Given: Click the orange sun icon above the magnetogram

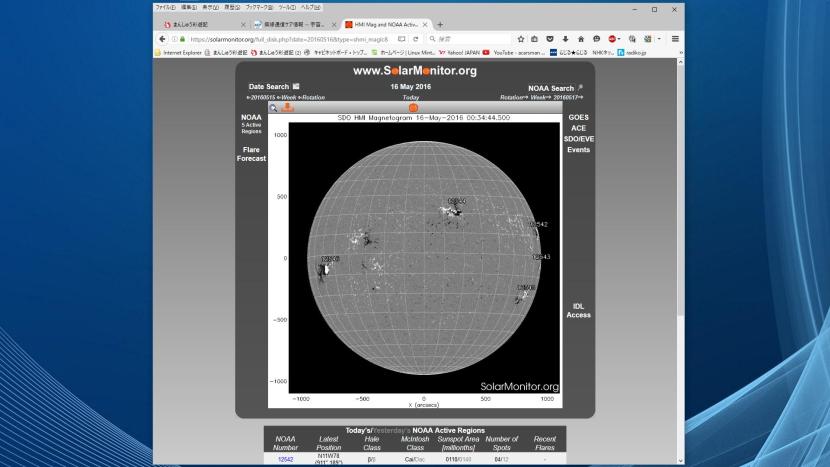Looking at the screenshot, I should click(x=413, y=108).
